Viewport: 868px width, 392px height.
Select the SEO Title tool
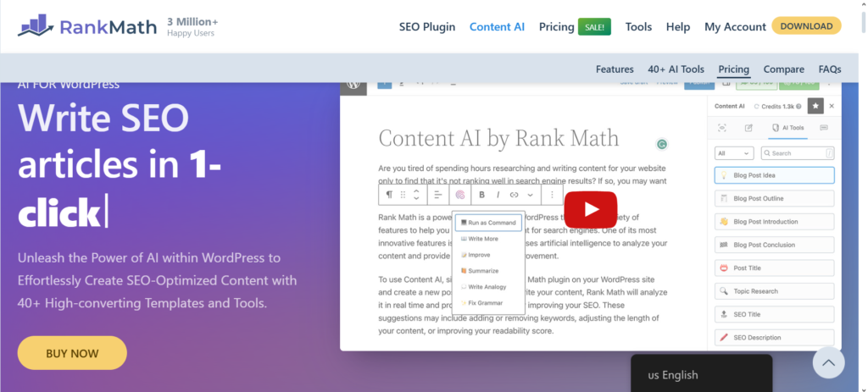click(x=774, y=314)
